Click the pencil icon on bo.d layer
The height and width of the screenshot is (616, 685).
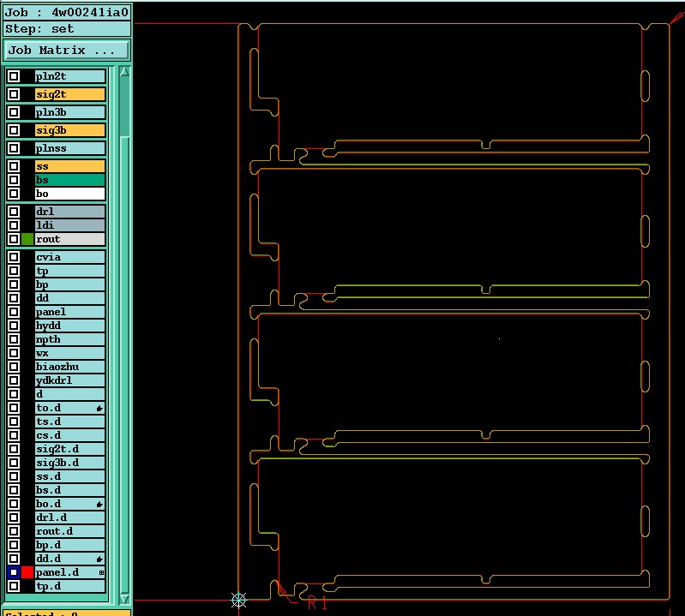[x=99, y=505]
